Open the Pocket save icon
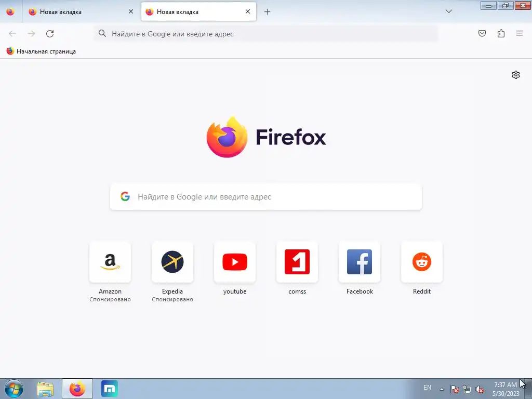Screen dimensions: 532x399 [482, 33]
